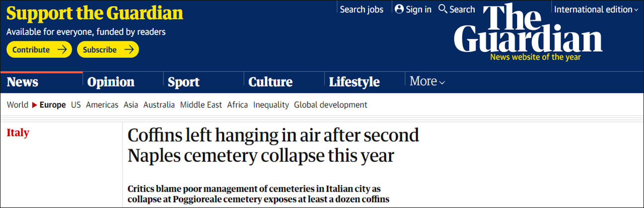Select the Lifestyle section tab
The width and height of the screenshot is (644, 208).
pos(354,82)
